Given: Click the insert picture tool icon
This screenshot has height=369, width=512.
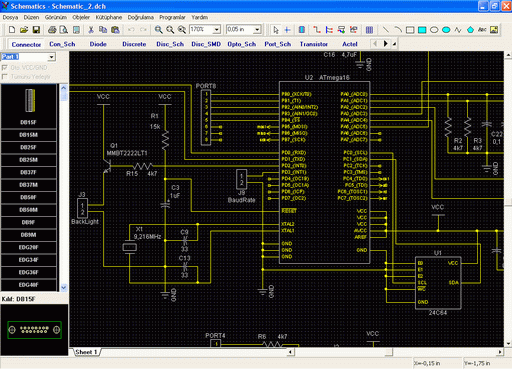Looking at the screenshot, I should 494,30.
